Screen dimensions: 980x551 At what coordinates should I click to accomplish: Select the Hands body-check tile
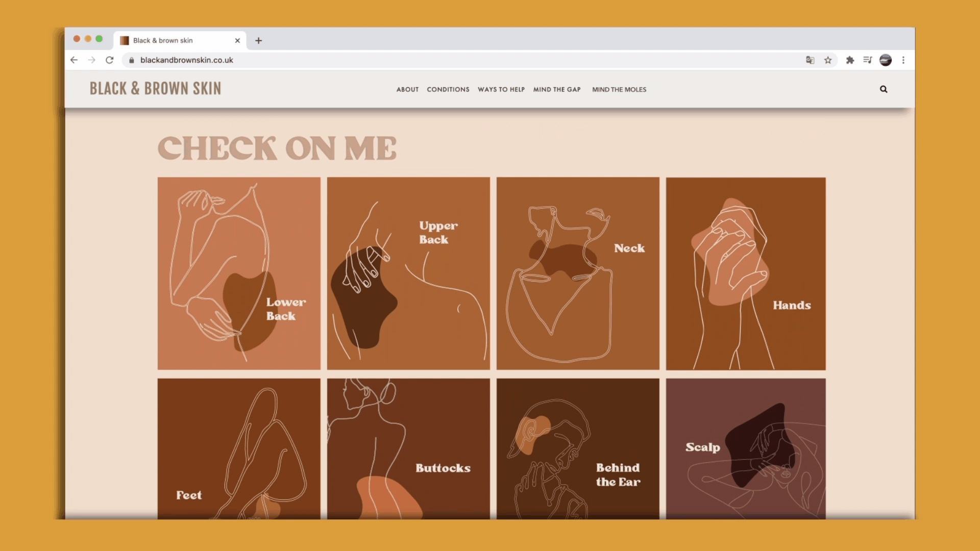click(745, 274)
